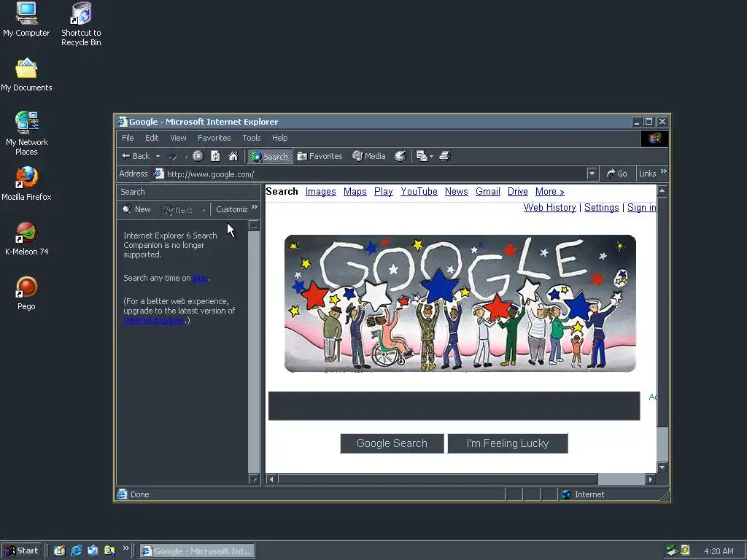Open the News link
Screen dimensions: 747x560
(x=457, y=192)
